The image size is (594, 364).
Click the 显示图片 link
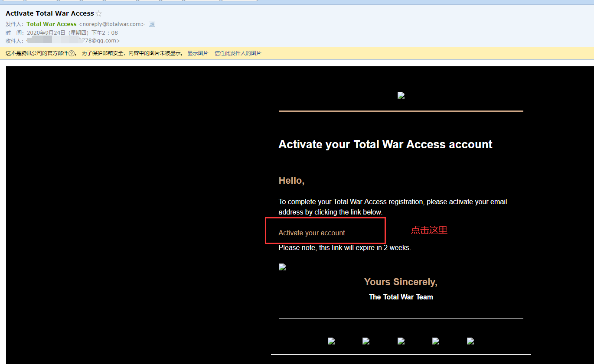click(x=198, y=53)
